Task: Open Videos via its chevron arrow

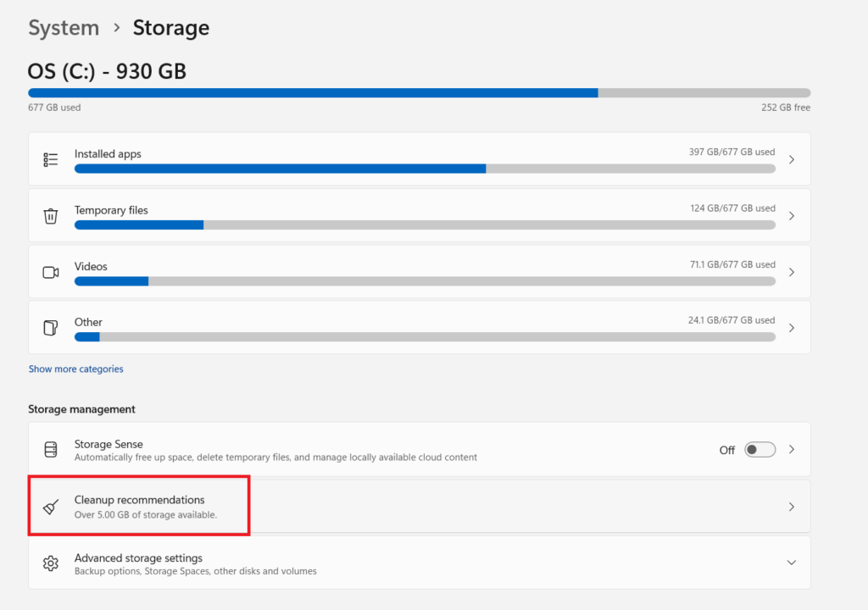Action: [791, 271]
